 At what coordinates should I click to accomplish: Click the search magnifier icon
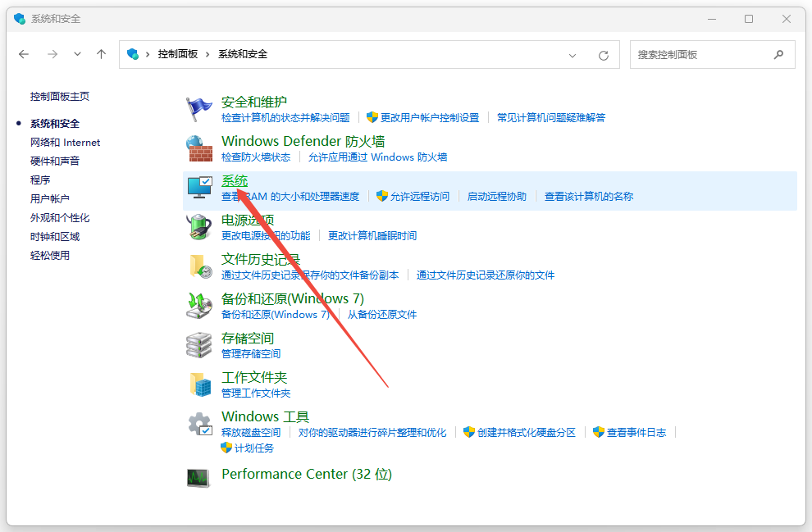[x=778, y=54]
